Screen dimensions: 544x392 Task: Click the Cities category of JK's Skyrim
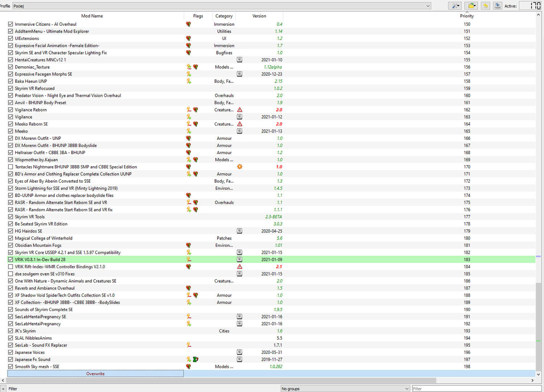224,331
